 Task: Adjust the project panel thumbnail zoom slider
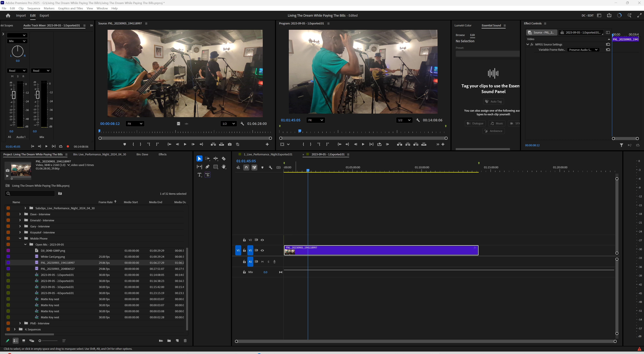[x=40, y=341]
